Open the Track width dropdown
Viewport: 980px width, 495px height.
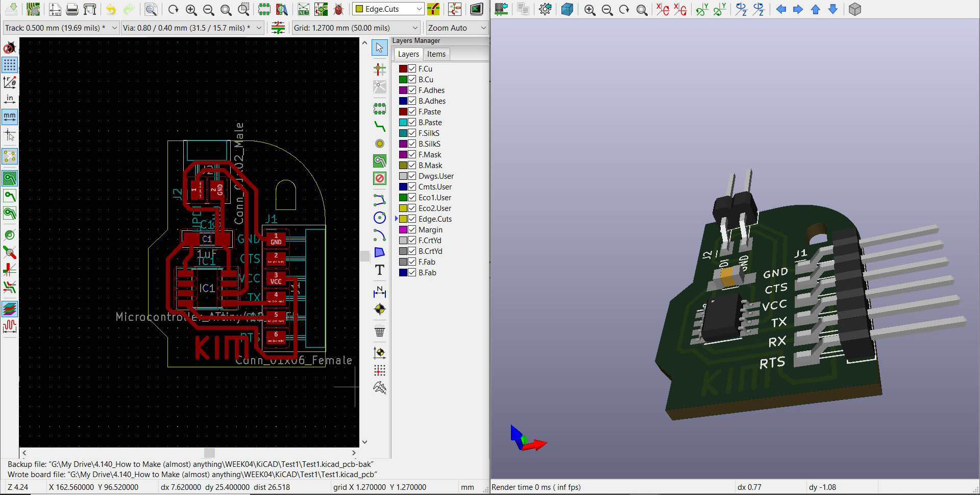tap(61, 28)
